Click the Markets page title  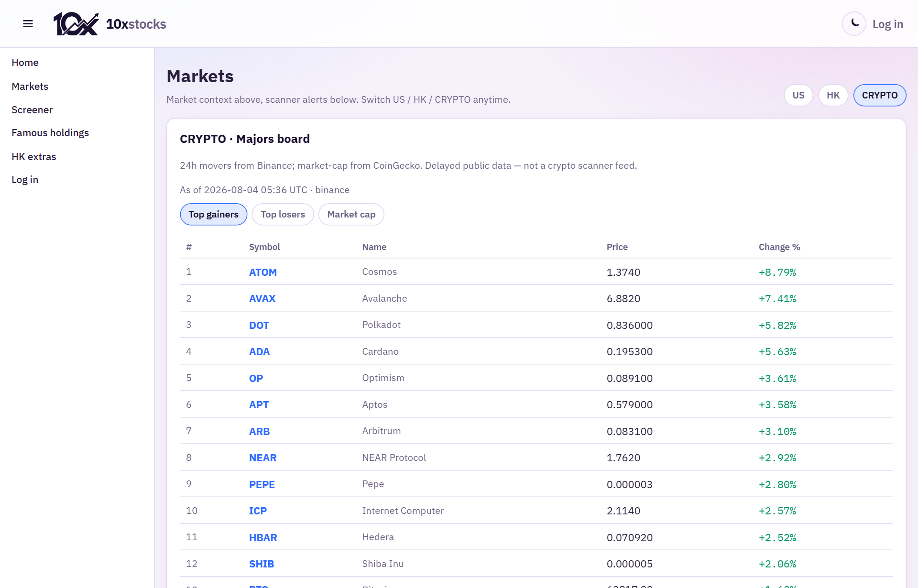[x=200, y=76]
